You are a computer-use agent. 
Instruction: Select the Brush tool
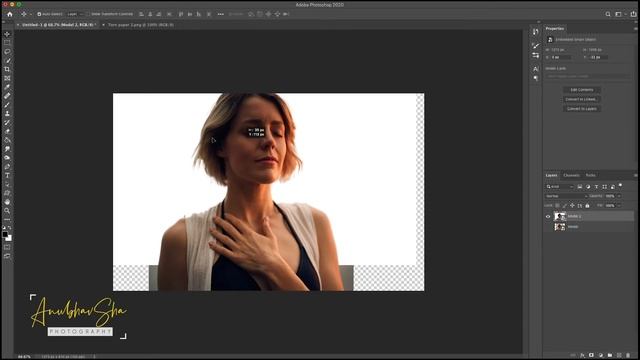7,105
